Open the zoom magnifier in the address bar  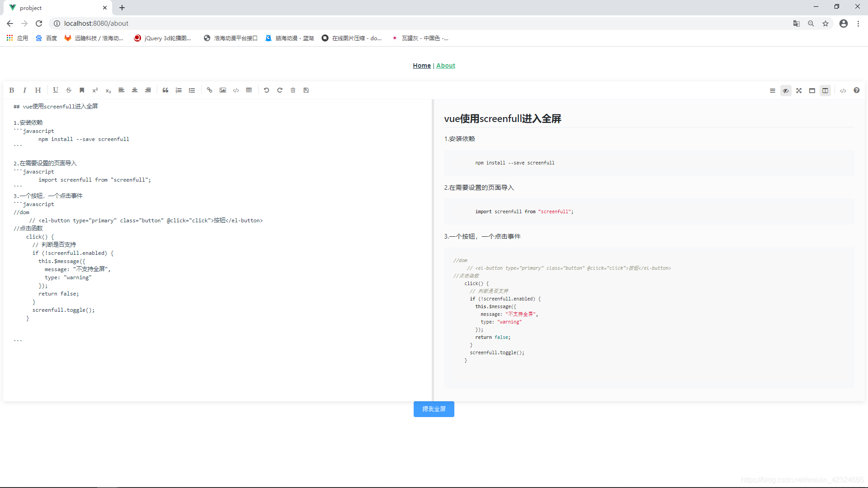811,23
